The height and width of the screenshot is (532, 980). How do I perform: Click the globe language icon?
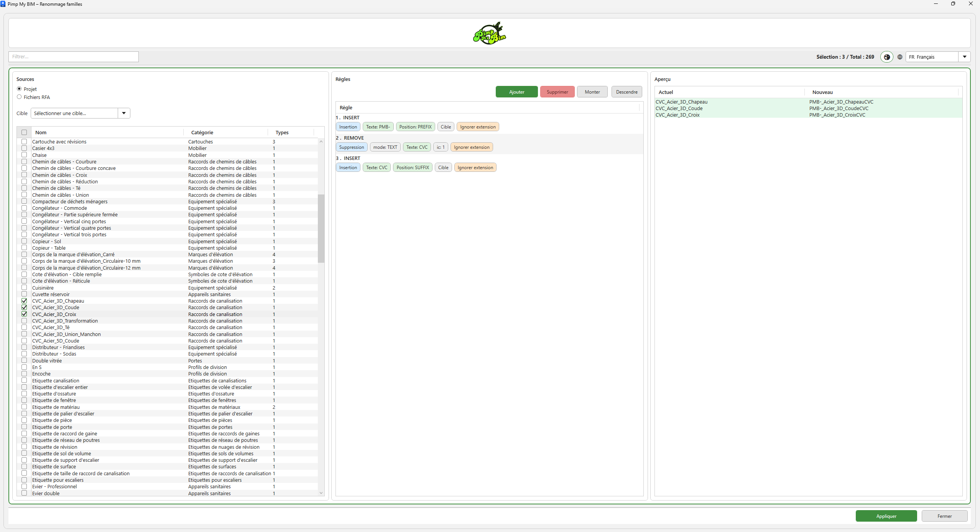[900, 57]
